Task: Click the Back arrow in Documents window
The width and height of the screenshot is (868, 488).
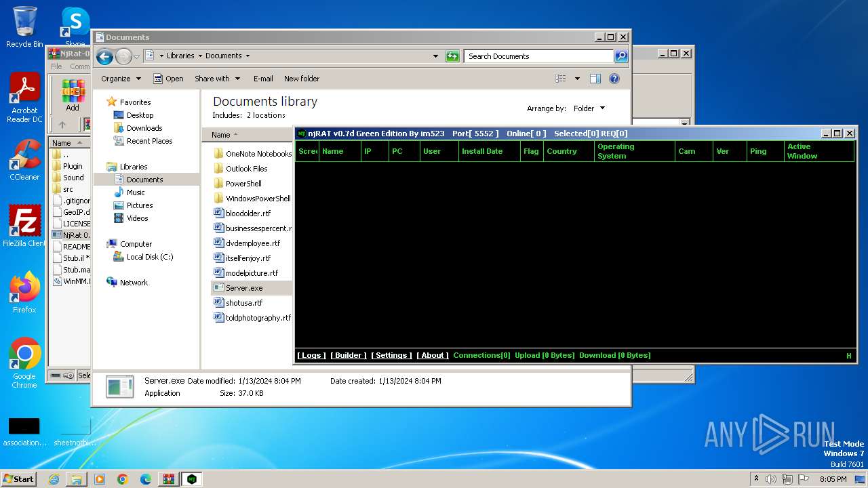Action: [104, 56]
